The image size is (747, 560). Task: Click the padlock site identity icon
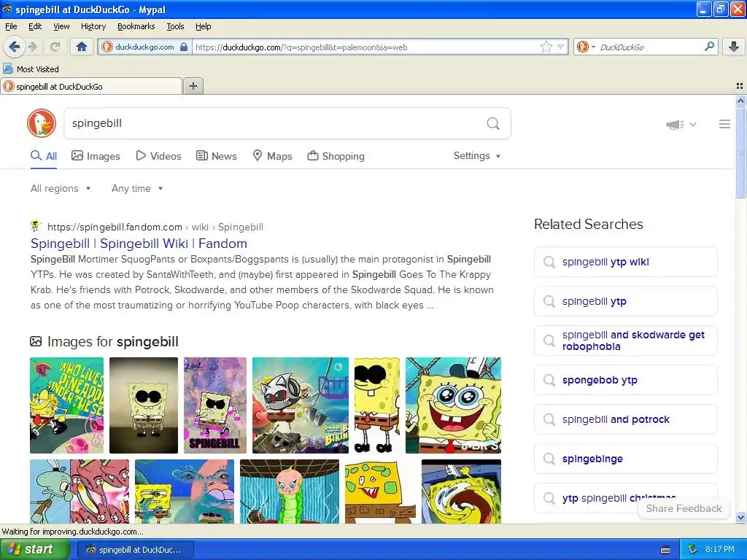(184, 47)
